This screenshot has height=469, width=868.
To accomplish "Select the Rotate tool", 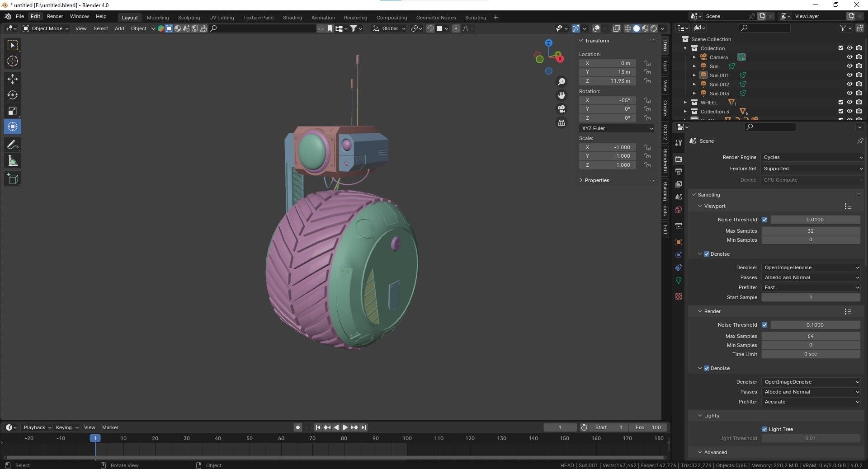I will pyautogui.click(x=13, y=95).
